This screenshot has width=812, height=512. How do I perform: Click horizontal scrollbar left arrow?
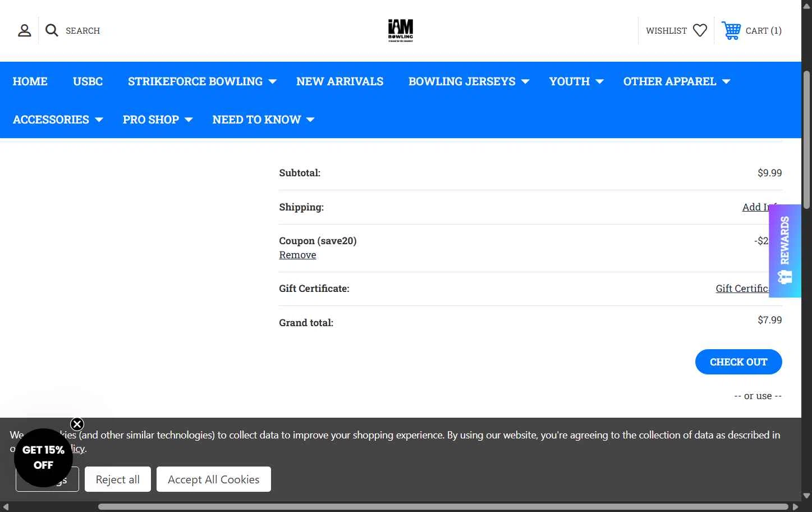[6, 506]
